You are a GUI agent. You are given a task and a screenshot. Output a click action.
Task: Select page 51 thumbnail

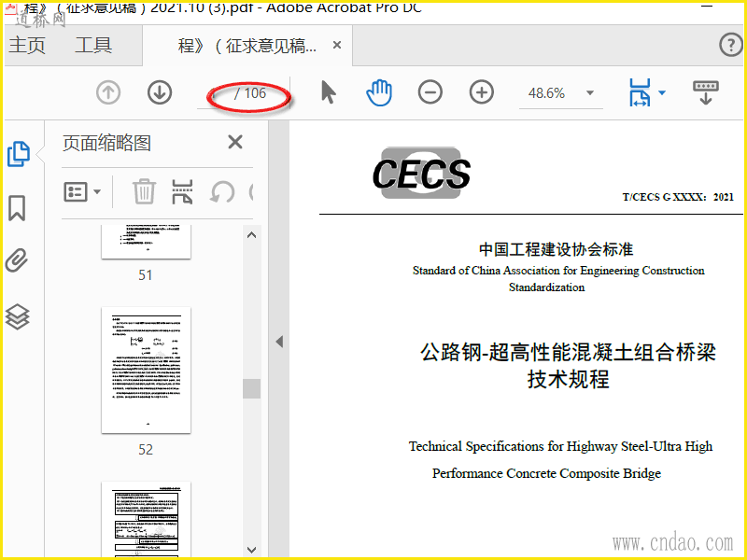pyautogui.click(x=146, y=242)
